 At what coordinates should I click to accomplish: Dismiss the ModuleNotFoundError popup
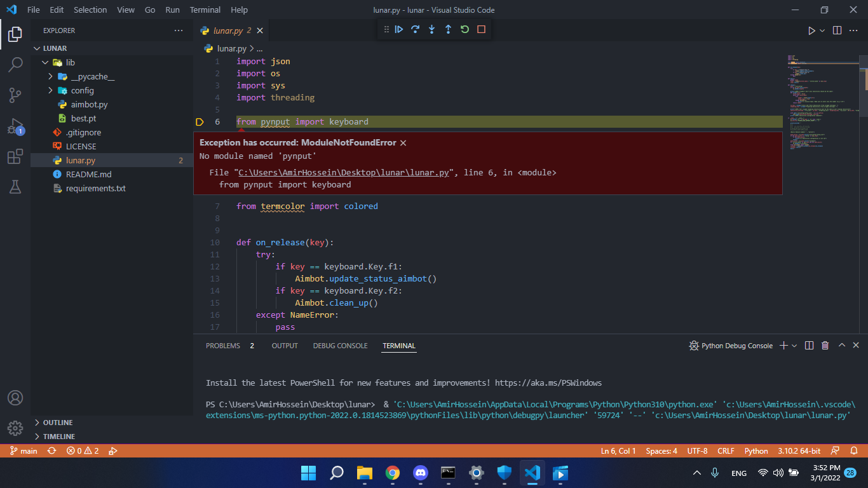(403, 142)
